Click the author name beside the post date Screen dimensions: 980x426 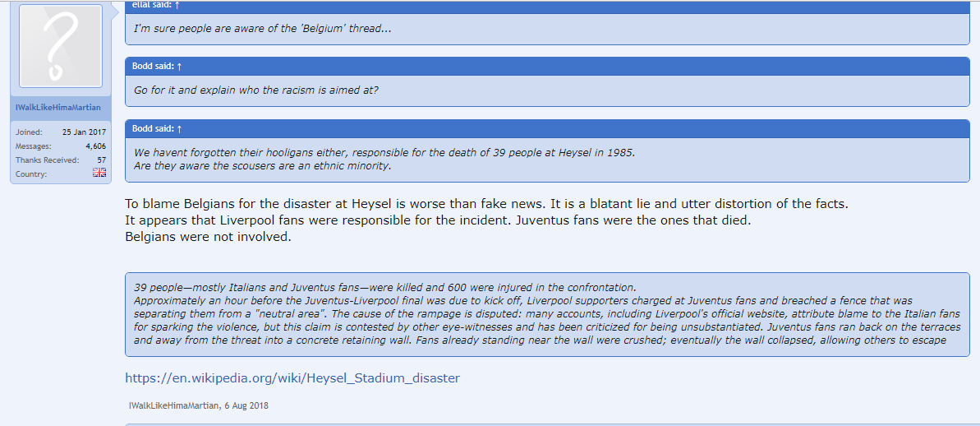tap(173, 405)
